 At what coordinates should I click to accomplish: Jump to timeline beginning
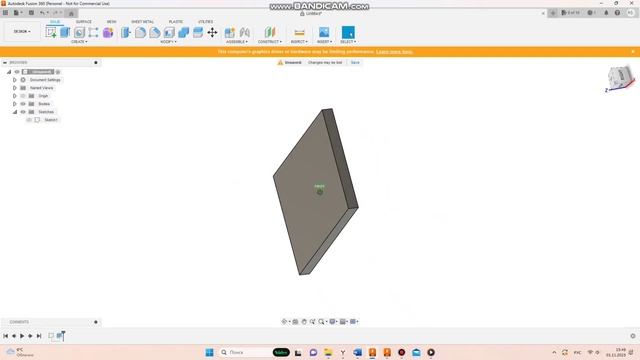(6, 336)
